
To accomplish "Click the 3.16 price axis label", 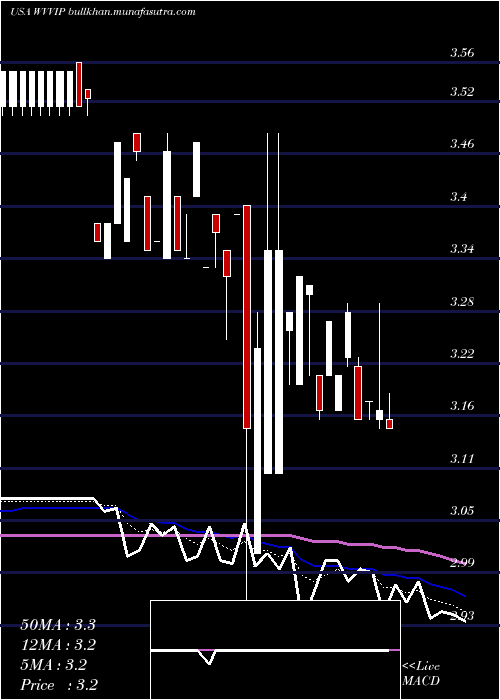I will click(462, 406).
